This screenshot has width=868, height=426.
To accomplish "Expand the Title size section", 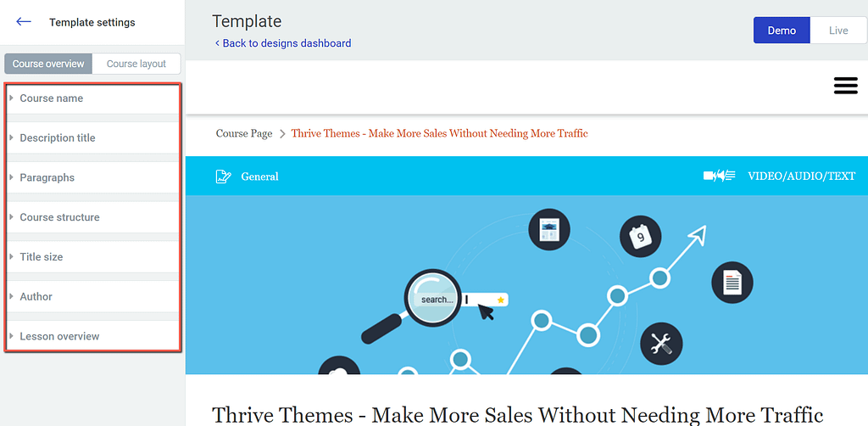I will [x=42, y=257].
